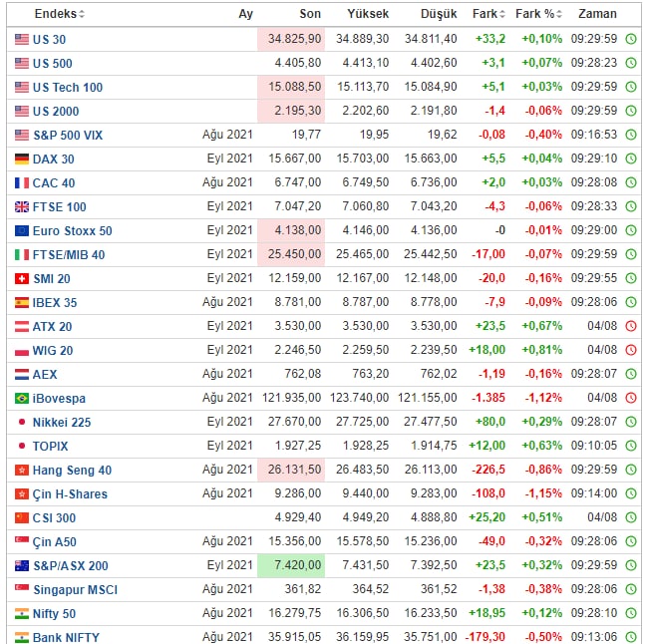Open the TOPIX index link
Viewport: 646px width, 644px height.
(x=50, y=446)
